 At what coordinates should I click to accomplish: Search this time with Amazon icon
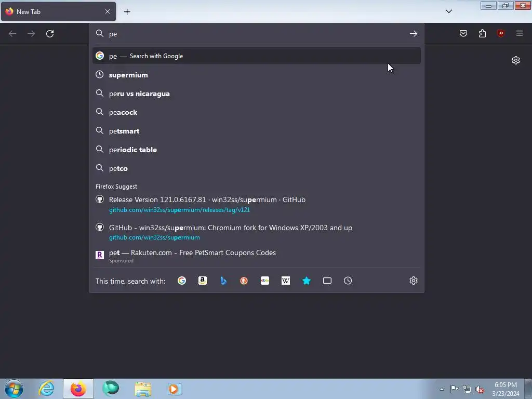203,281
